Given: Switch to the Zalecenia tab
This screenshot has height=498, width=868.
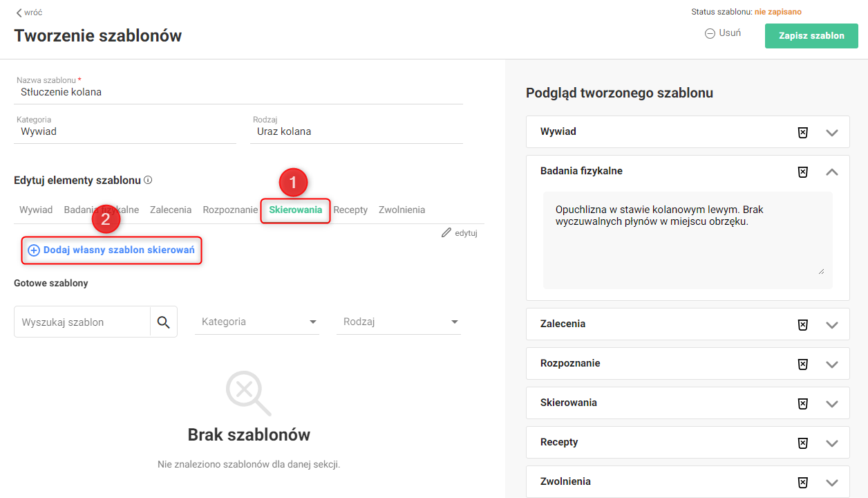Looking at the screenshot, I should pos(171,210).
